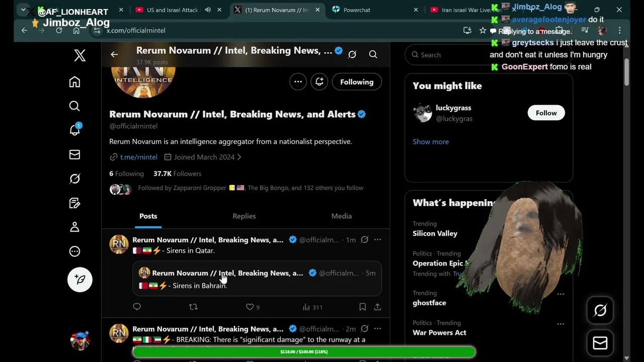Search this profile's posts via header magnifier
This screenshot has width=644, height=362.
[373, 54]
